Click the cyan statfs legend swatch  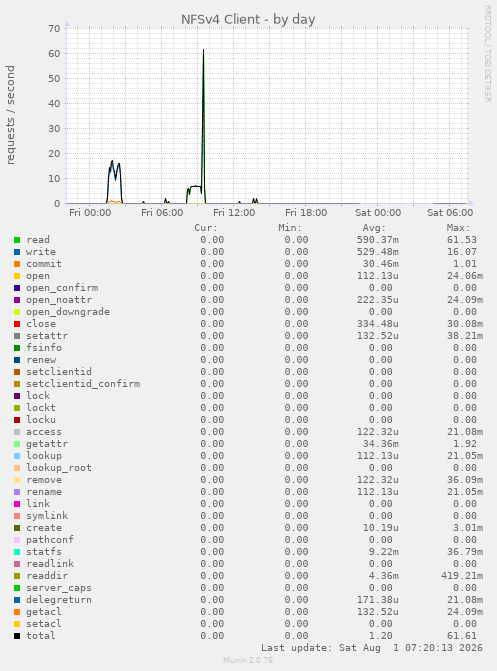tap(17, 552)
